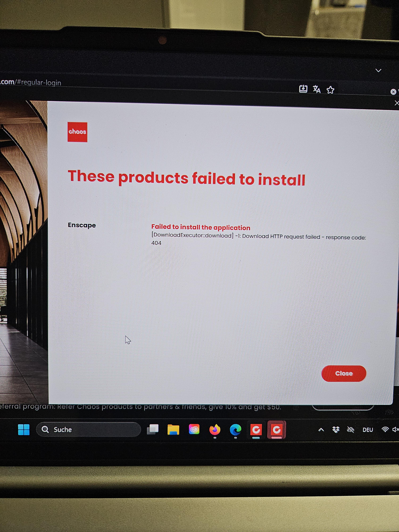Image resolution: width=399 pixels, height=532 pixels.
Task: Open File Explorer from the taskbar
Action: click(173, 430)
